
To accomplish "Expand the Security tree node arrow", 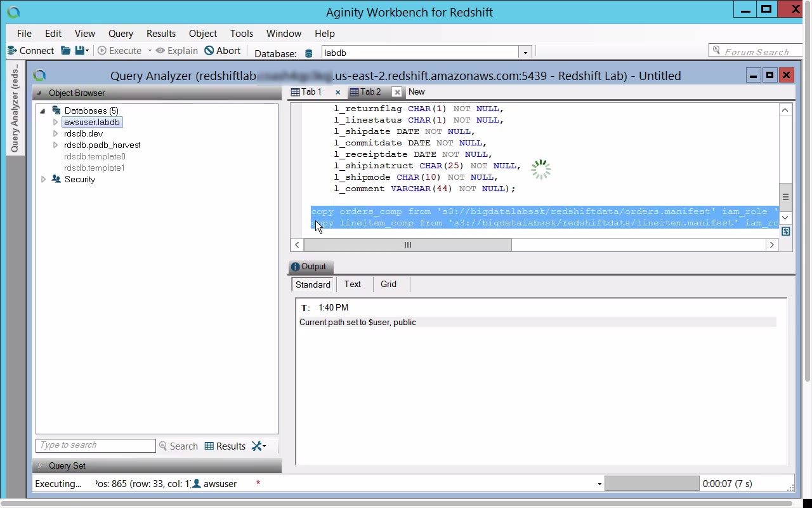I will [43, 180].
